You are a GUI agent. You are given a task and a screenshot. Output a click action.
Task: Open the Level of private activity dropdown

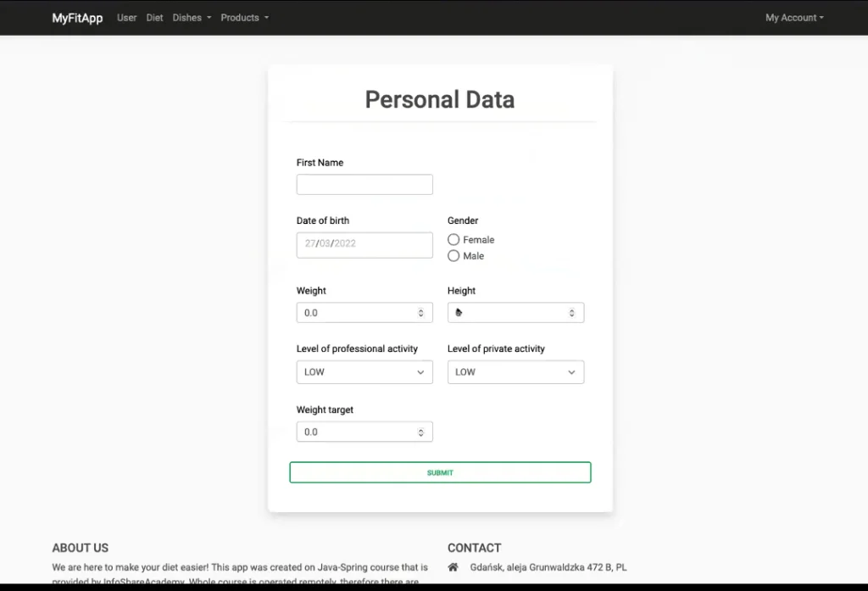point(515,372)
